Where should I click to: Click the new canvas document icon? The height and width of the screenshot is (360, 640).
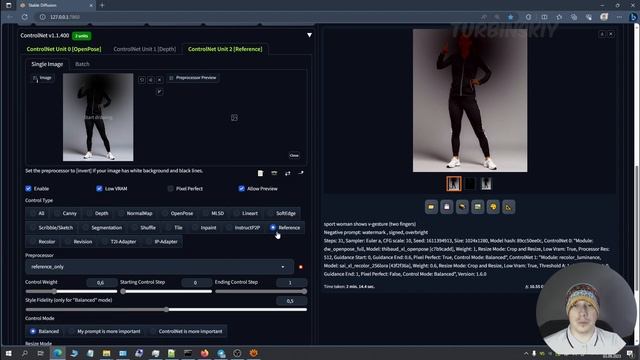[260, 173]
